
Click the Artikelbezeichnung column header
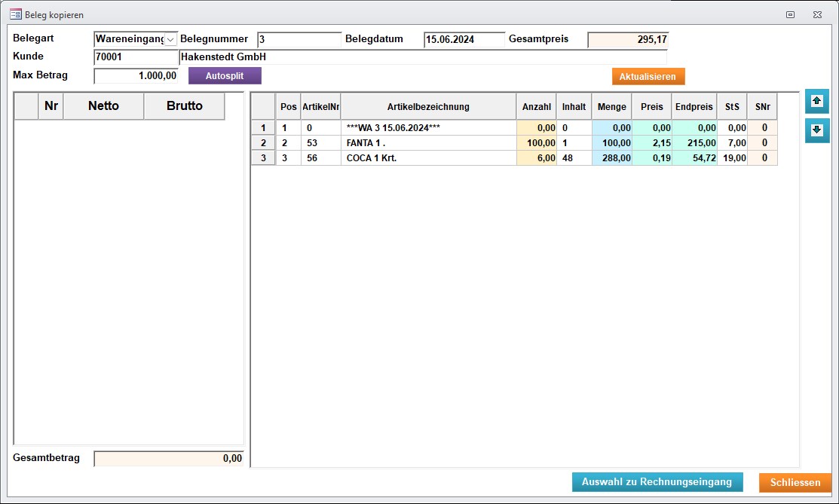coord(428,107)
